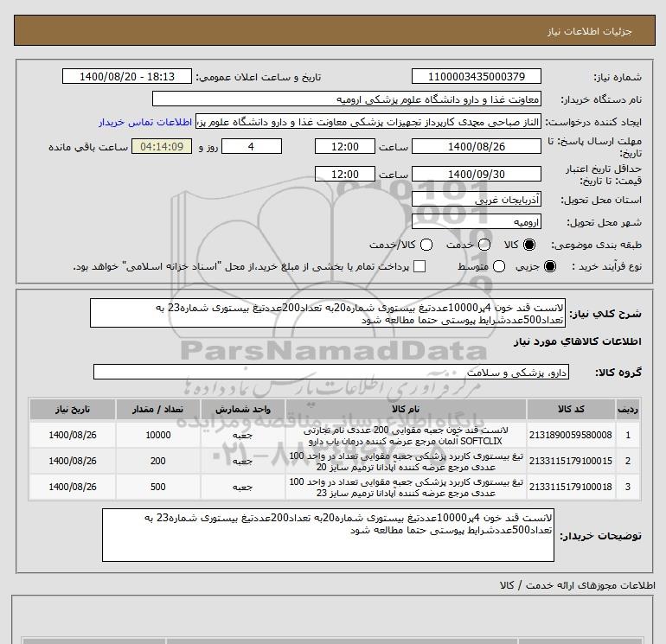
Task: Click product code 2133115179100018
Action: tap(571, 487)
